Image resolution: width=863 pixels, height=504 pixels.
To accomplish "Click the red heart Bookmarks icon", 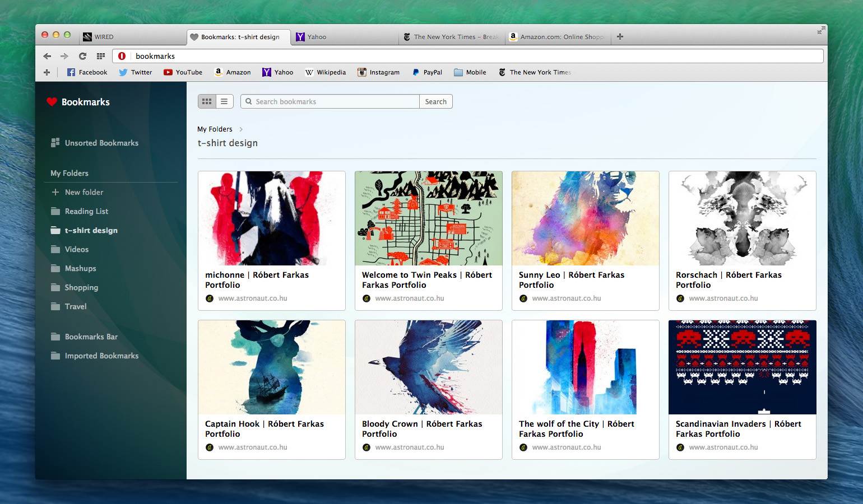I will (52, 102).
